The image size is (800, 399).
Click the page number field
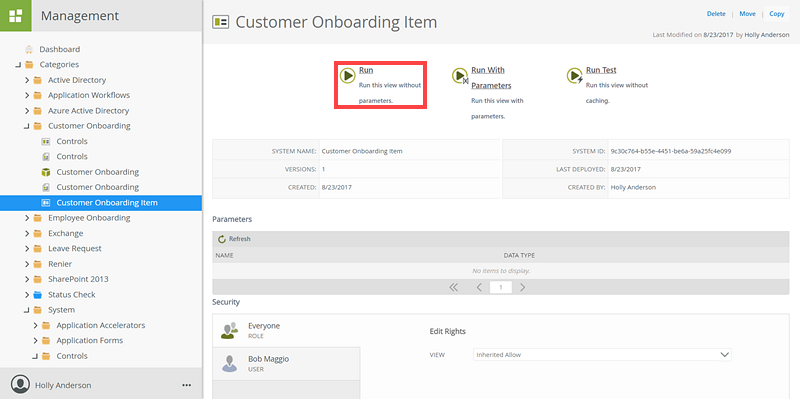click(501, 287)
